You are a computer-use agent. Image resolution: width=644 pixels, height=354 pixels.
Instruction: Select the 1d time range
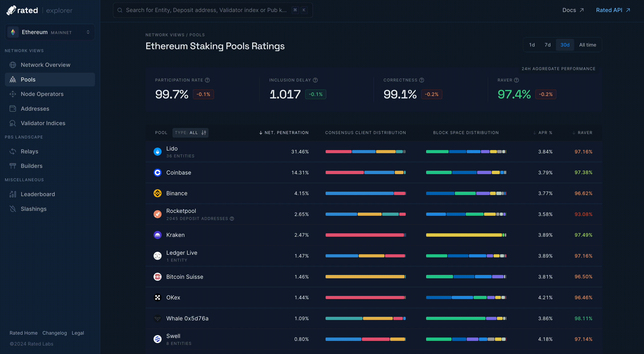coord(532,45)
